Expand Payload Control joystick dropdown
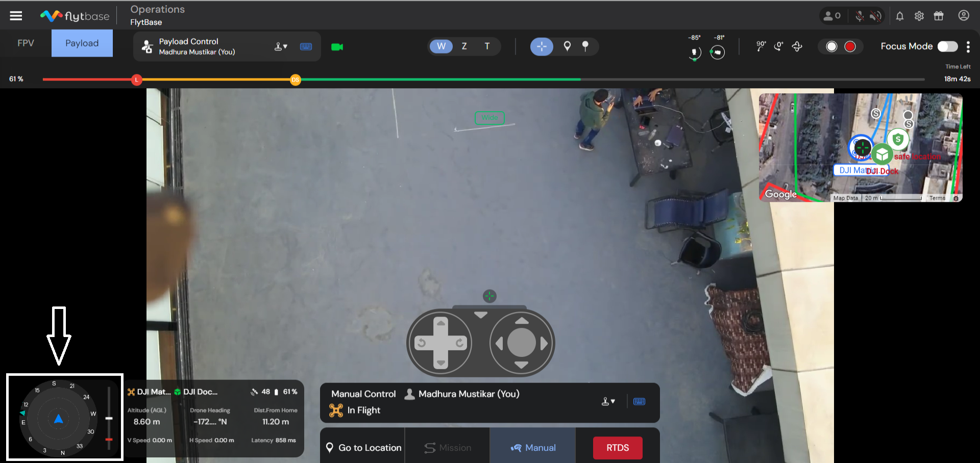 pyautogui.click(x=281, y=47)
